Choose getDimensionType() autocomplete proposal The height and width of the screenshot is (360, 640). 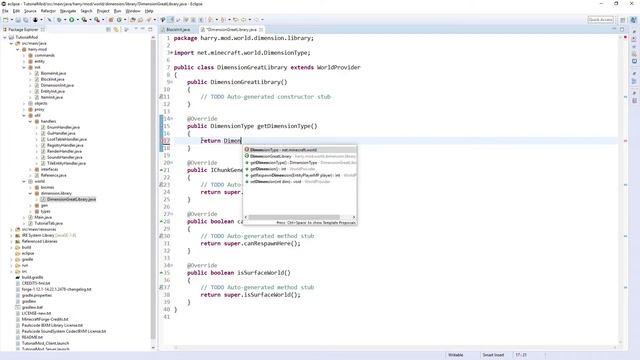(x=300, y=162)
